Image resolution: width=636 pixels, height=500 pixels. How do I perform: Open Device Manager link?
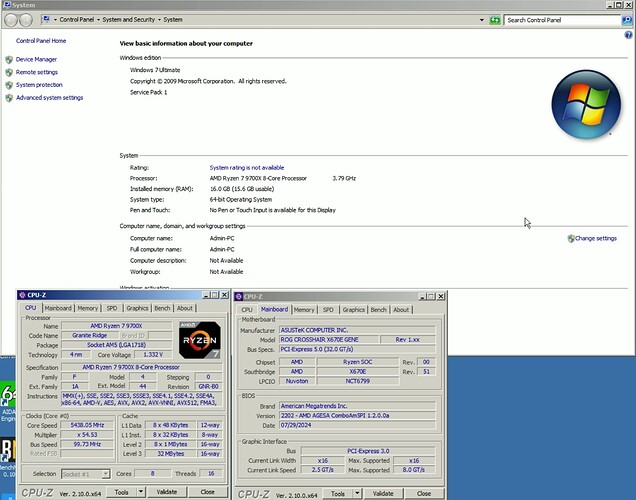(x=36, y=59)
